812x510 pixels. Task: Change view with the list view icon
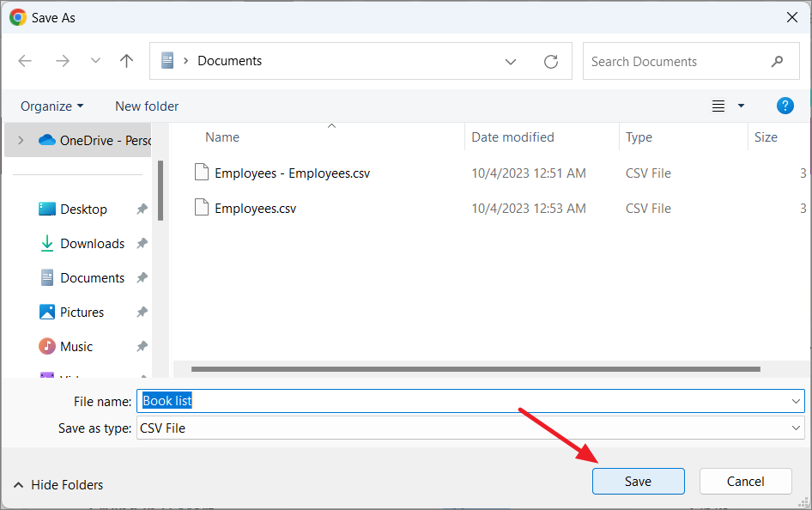click(718, 106)
